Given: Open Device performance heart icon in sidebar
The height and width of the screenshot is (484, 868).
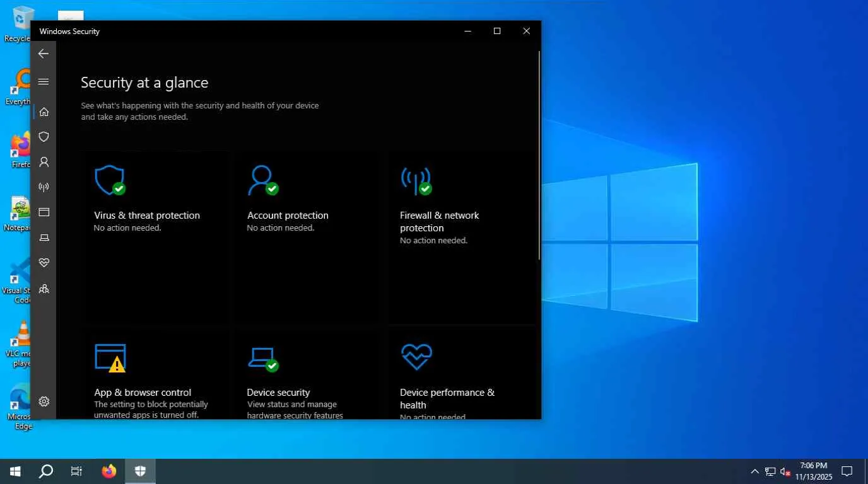Looking at the screenshot, I should coord(44,263).
